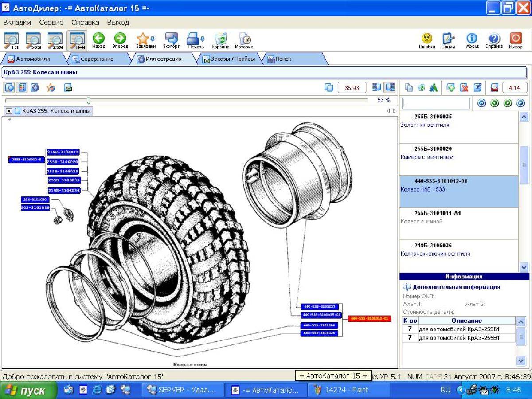Go to the previous part record
Image resolution: width=532 pixels, height=399 pixels.
tap(494, 103)
